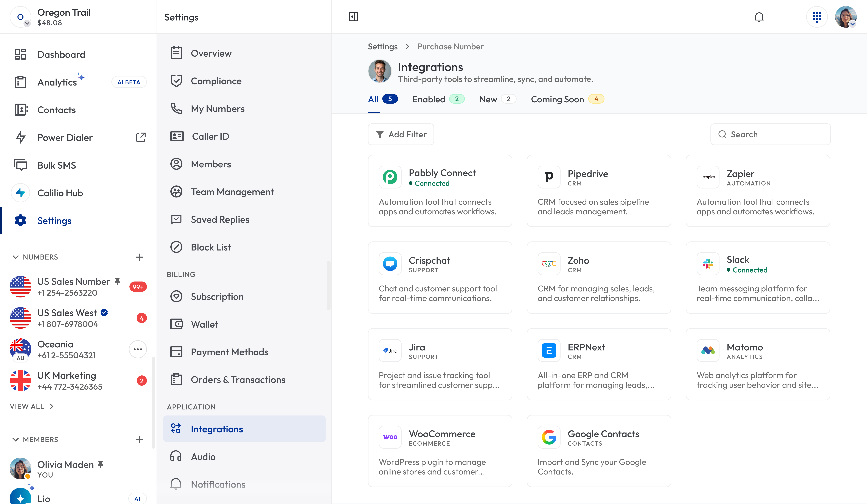
Task: Open Compliance settings page
Action: [x=244, y=81]
